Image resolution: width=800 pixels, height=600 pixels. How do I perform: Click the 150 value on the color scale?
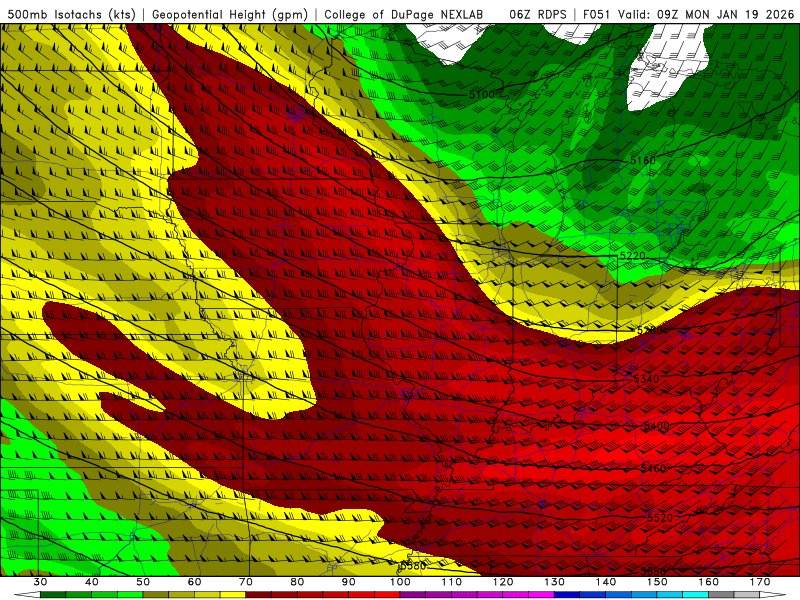tap(657, 582)
